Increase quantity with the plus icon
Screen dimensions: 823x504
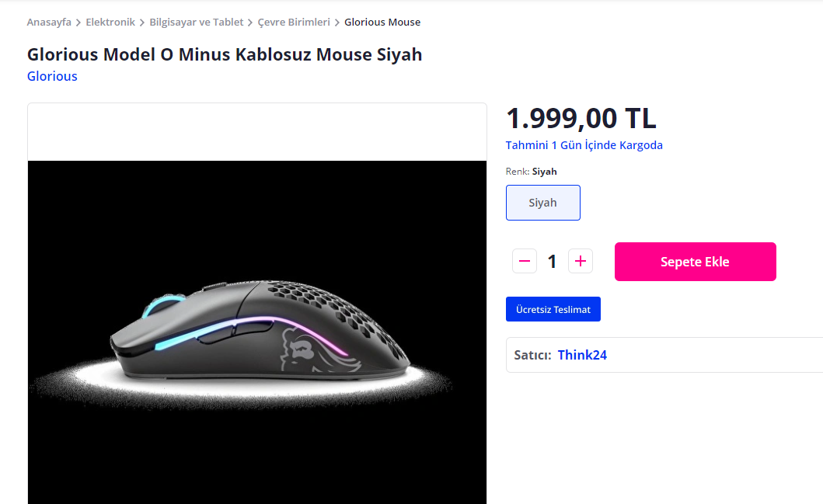(581, 262)
